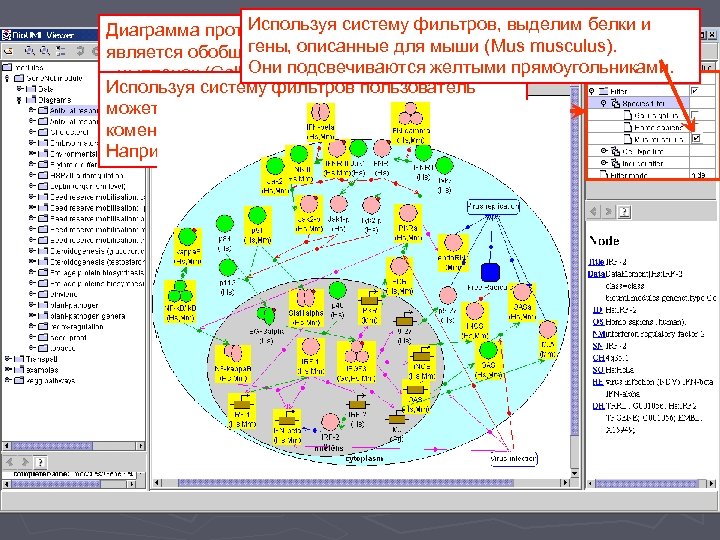Viewport: 720px width, 540px height.
Task: Open the DR link in Node description
Action: pos(598,406)
